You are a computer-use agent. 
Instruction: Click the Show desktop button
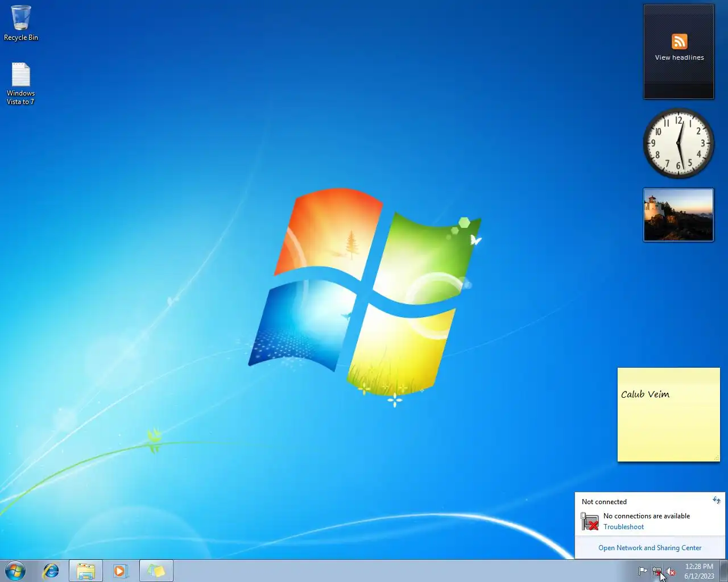pos(723,571)
